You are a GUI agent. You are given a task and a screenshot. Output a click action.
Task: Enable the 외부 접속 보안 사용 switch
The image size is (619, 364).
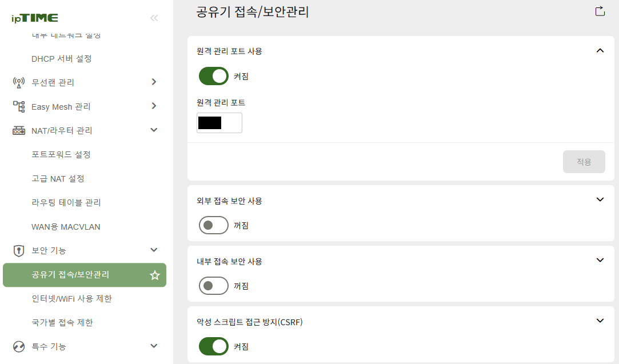tap(213, 225)
